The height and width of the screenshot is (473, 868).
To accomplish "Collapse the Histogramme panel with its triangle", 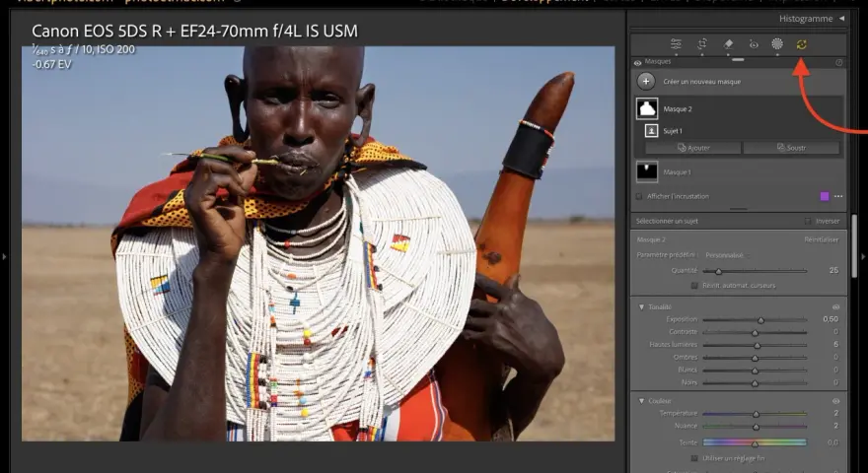I will click(x=841, y=19).
